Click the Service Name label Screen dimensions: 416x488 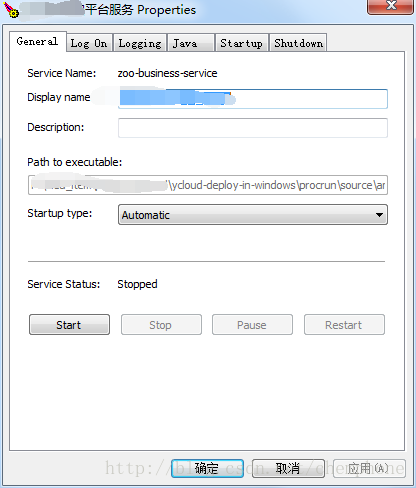point(62,73)
